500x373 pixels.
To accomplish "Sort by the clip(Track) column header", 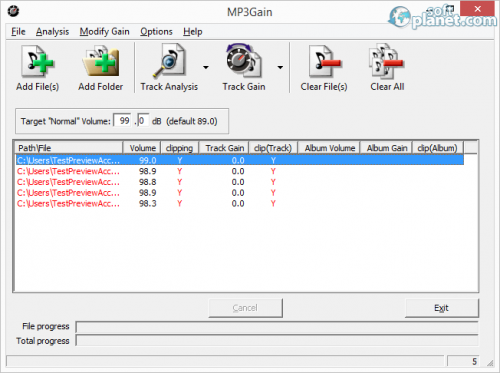I will pyautogui.click(x=273, y=148).
